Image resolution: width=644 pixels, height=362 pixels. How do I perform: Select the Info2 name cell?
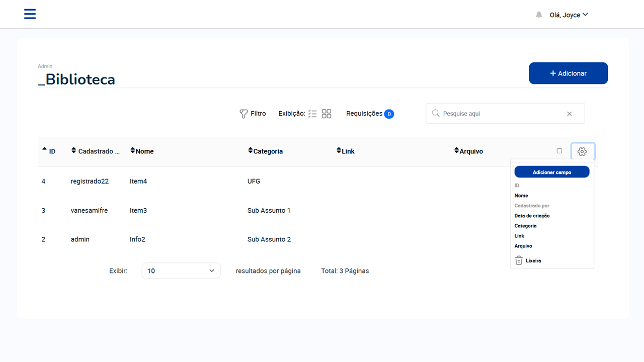pyautogui.click(x=137, y=239)
